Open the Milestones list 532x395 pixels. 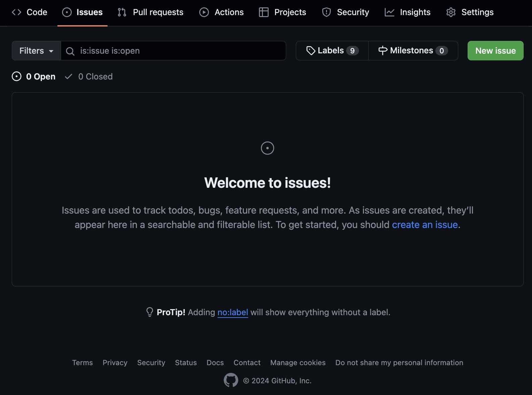pyautogui.click(x=413, y=51)
